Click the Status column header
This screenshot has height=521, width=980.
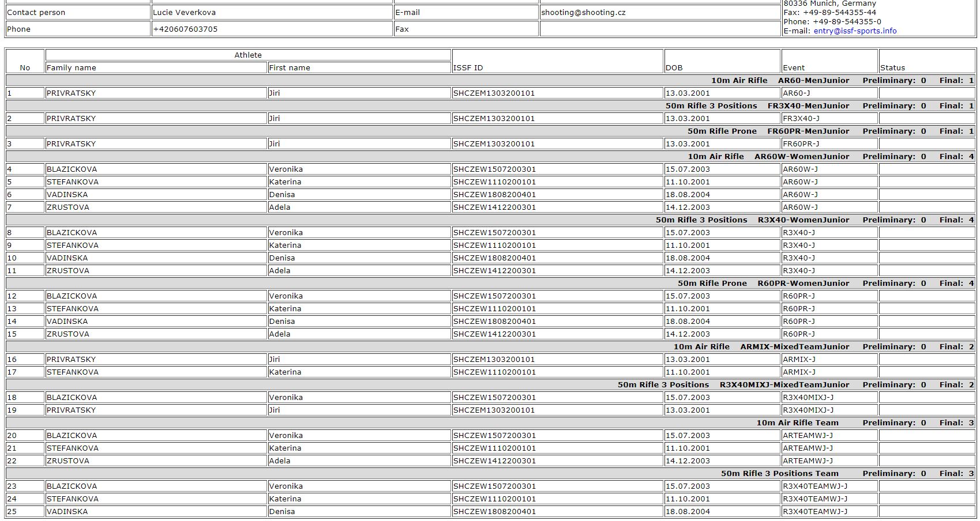pyautogui.click(x=892, y=68)
